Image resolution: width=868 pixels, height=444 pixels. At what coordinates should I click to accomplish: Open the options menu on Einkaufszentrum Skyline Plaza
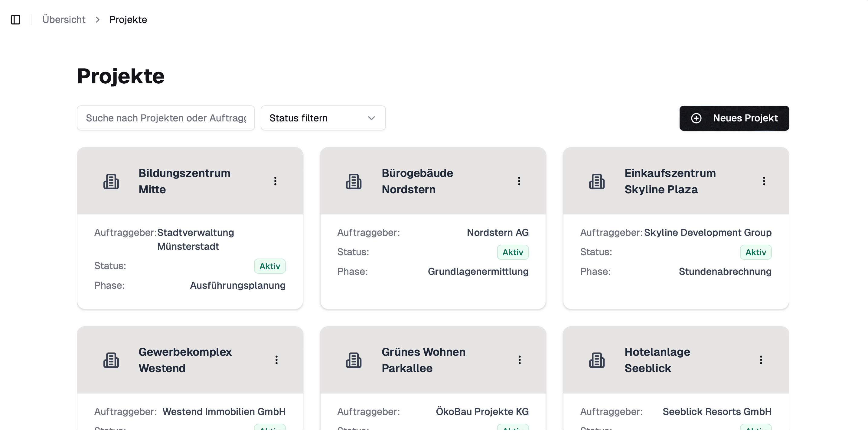click(x=764, y=181)
